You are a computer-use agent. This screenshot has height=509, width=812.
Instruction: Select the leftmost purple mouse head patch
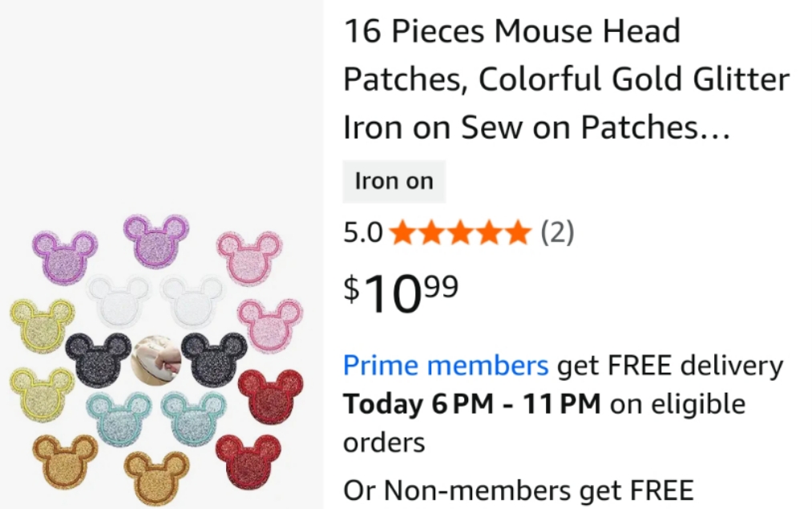pyautogui.click(x=64, y=257)
